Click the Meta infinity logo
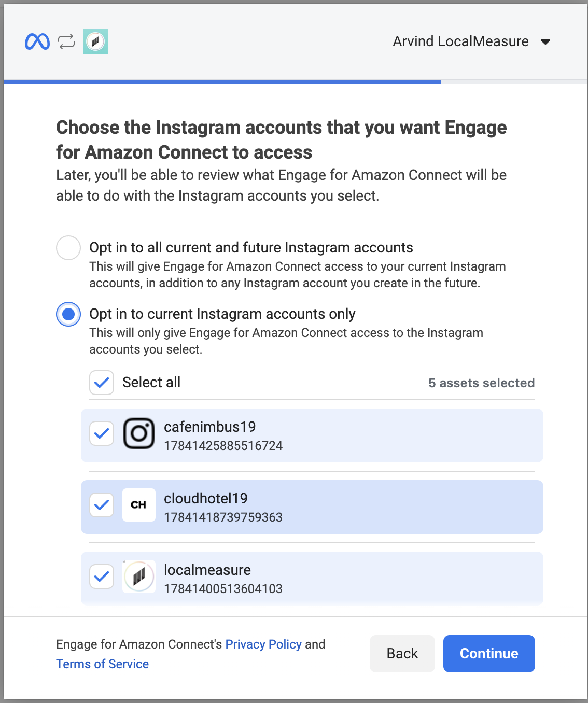 [37, 41]
